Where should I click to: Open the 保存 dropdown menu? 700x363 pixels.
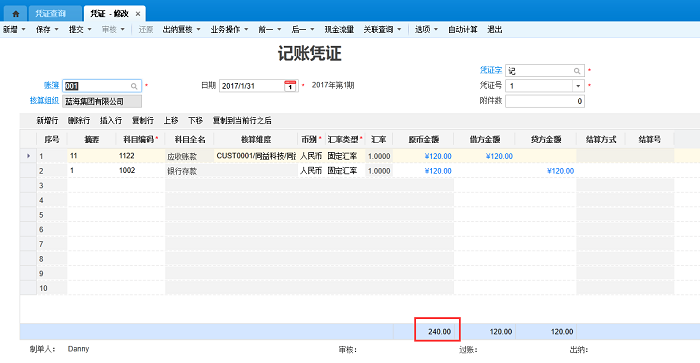(x=47, y=29)
